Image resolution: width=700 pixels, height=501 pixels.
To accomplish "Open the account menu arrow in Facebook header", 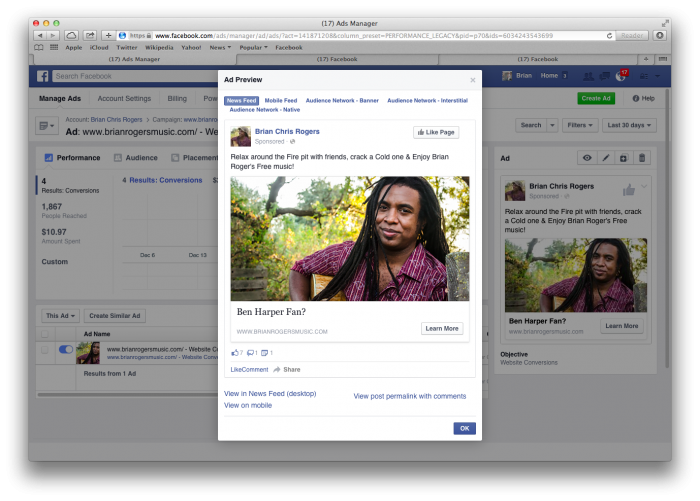I will pos(657,76).
